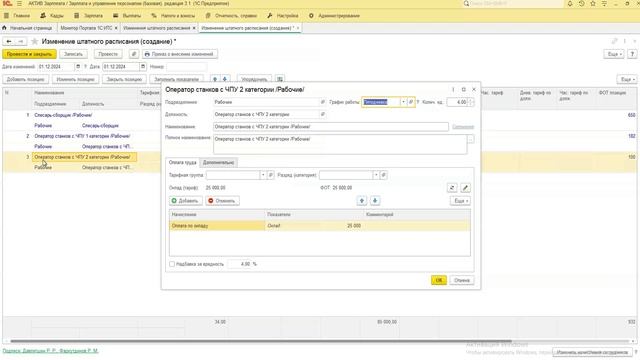Click help question mark button
The width and height of the screenshot is (640, 360).
[x=632, y=54]
